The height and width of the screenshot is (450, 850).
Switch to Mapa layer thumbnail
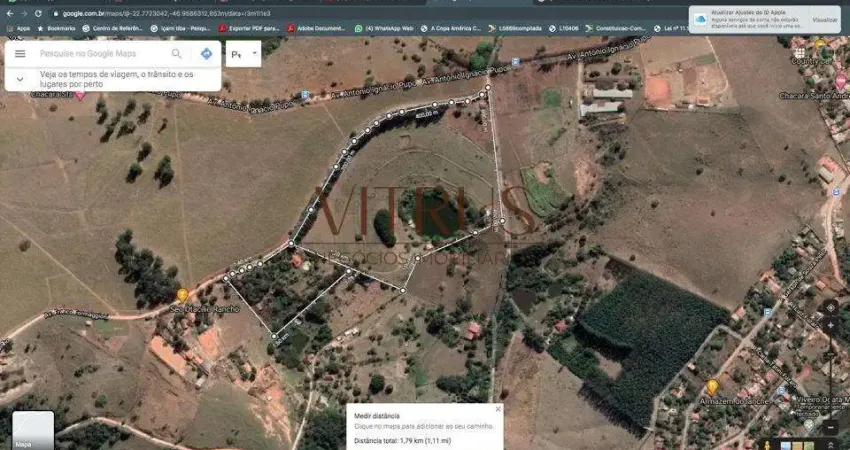tap(33, 429)
